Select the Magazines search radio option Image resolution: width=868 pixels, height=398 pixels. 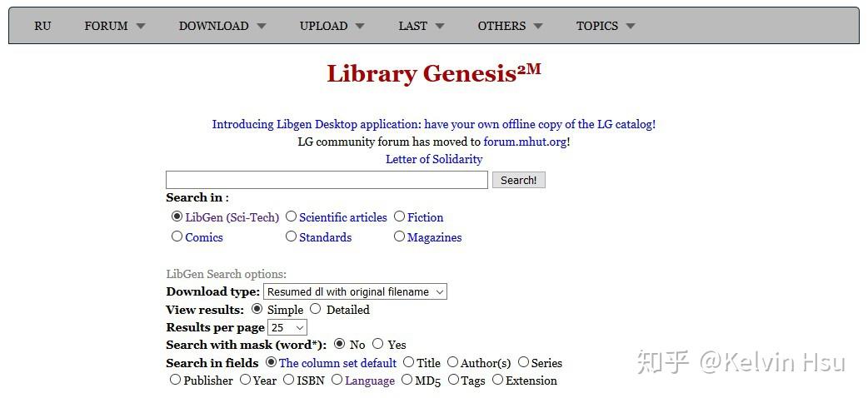tap(399, 236)
